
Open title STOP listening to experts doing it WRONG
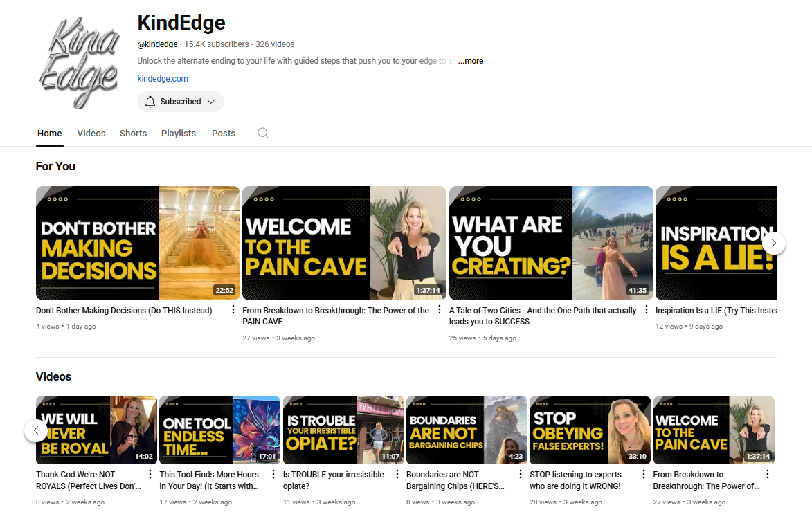tap(575, 480)
